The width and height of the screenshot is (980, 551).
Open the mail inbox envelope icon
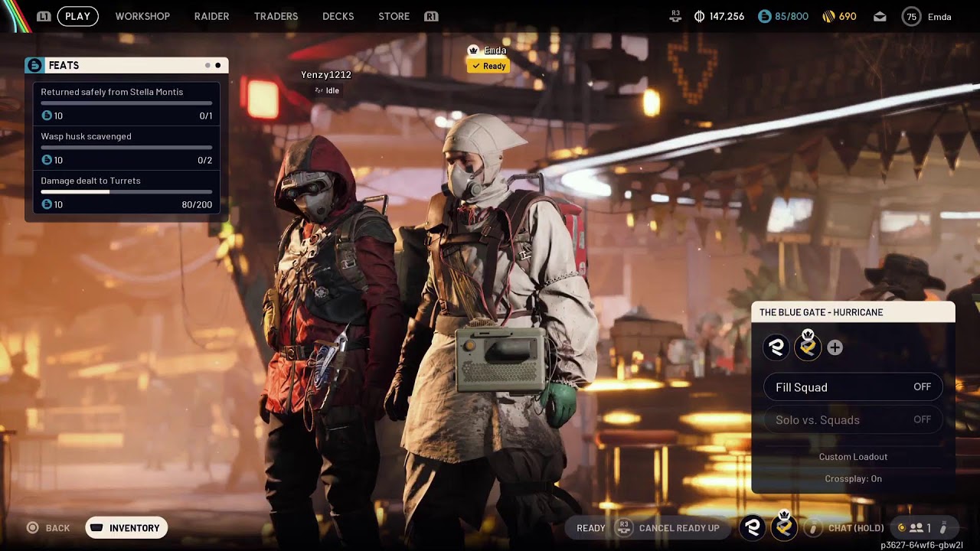coord(880,16)
